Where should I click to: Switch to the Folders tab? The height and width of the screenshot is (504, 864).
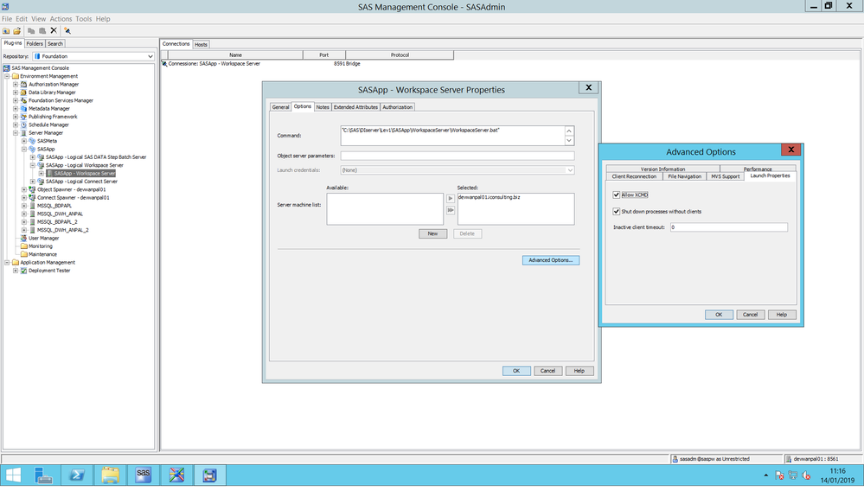35,43
